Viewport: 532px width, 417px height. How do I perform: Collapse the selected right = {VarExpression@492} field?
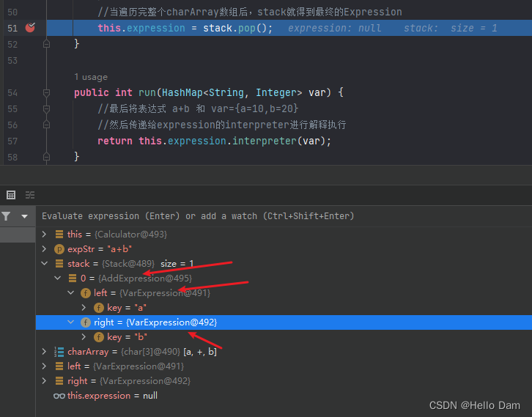click(x=71, y=322)
